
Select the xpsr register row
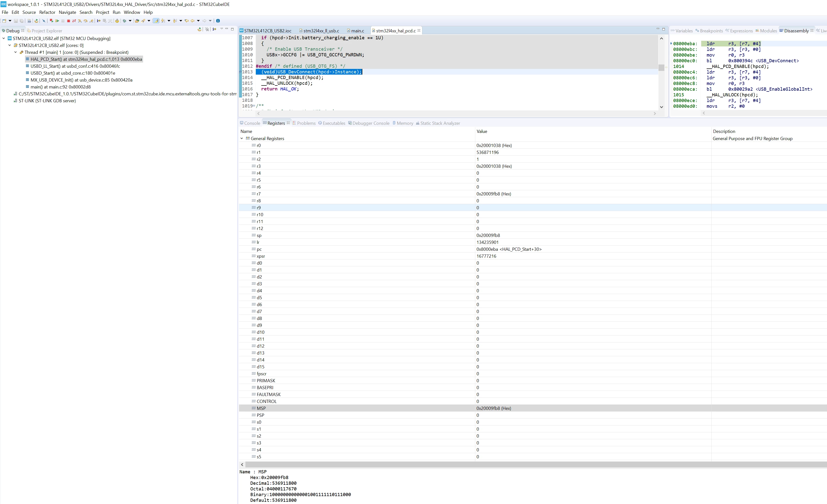tap(533, 256)
